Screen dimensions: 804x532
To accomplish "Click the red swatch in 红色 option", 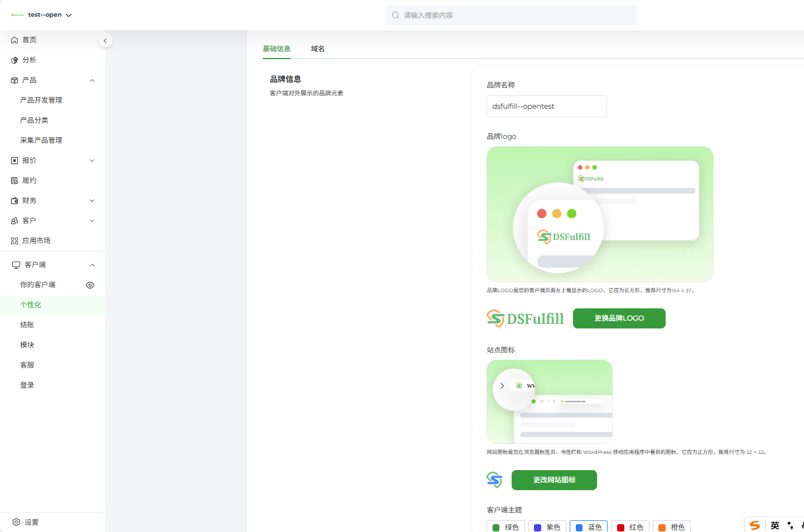I will 620,528.
